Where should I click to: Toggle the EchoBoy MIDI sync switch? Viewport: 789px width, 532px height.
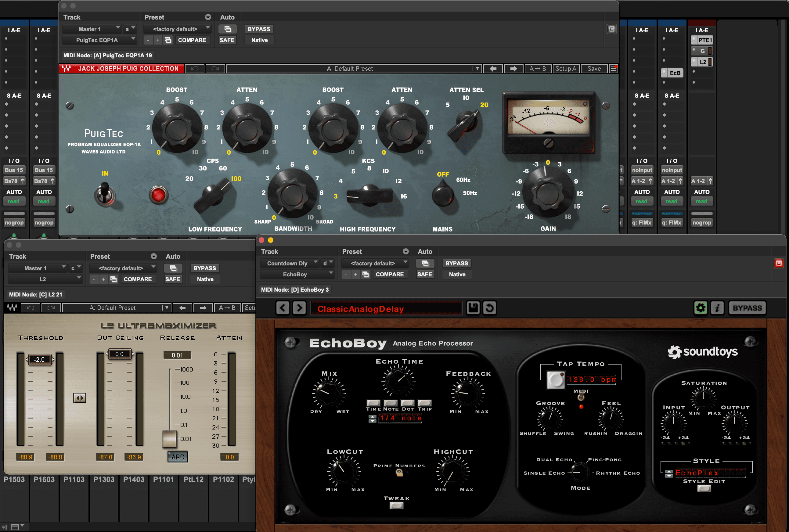(581, 396)
